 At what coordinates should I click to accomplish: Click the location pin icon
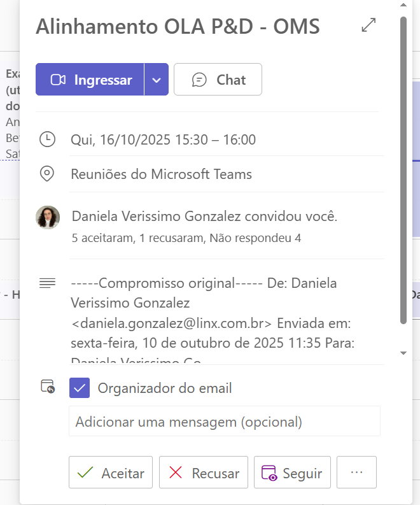47,174
